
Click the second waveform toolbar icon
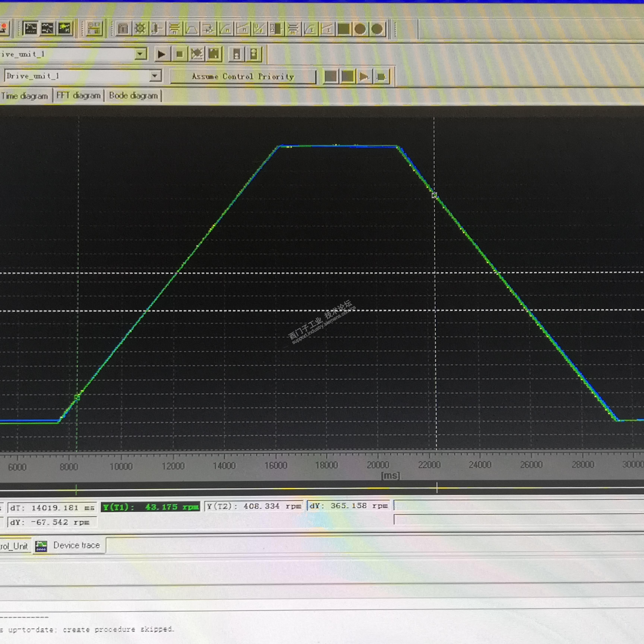pos(47,29)
